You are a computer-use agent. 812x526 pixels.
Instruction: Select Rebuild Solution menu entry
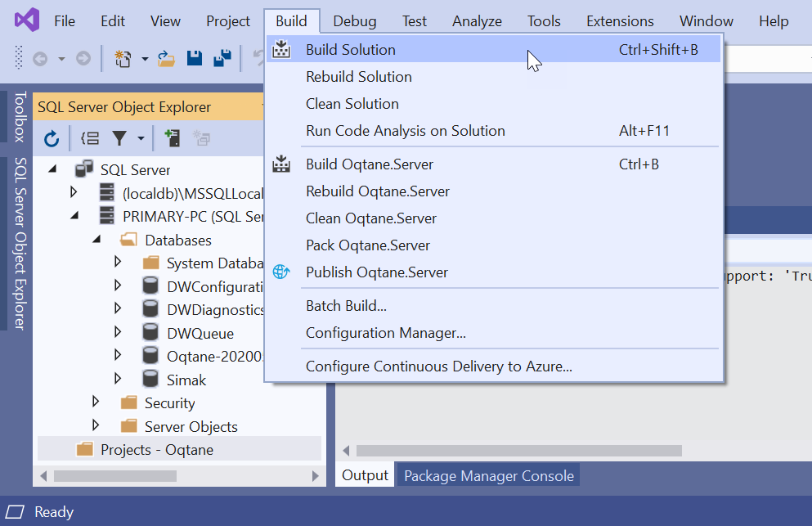pyautogui.click(x=494, y=77)
